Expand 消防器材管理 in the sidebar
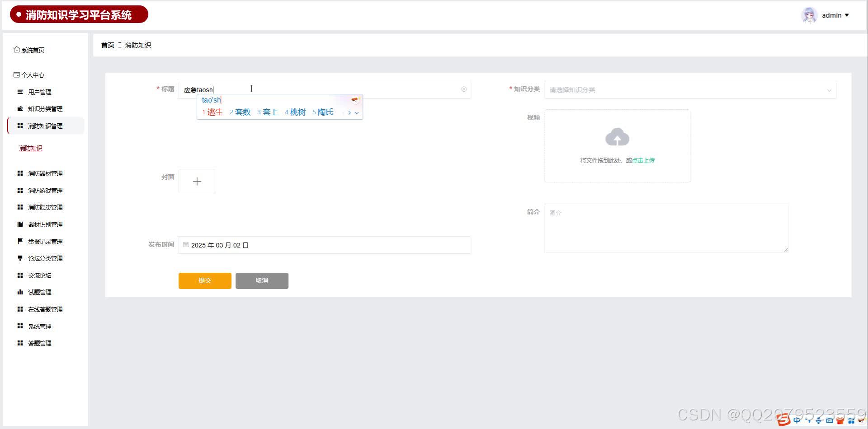Screen dimensions: 868x429 tap(45, 173)
